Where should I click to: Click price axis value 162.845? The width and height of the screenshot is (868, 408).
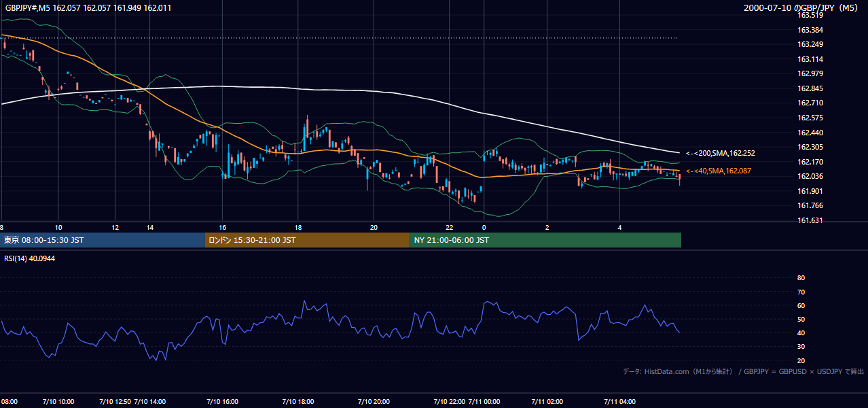pyautogui.click(x=810, y=88)
